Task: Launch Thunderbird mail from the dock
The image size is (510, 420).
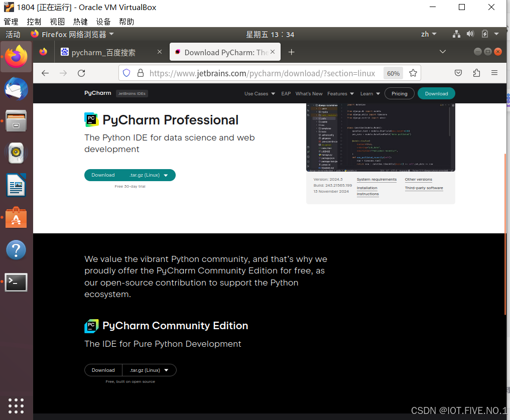Action: (16, 89)
